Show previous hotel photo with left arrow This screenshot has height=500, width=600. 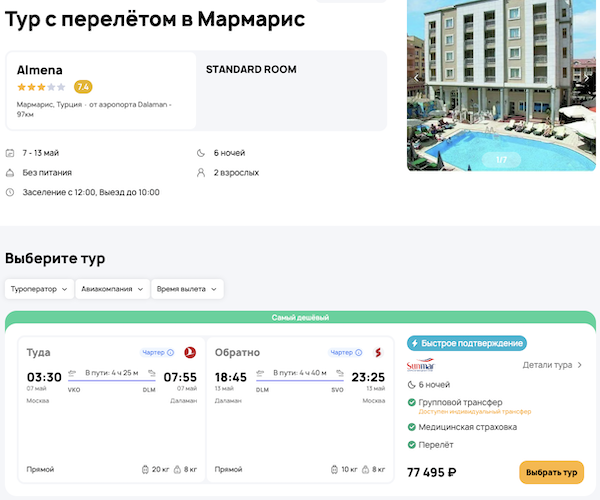[416, 77]
